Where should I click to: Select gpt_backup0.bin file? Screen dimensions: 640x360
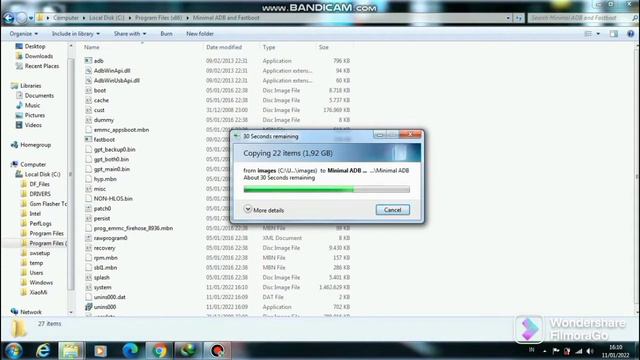pyautogui.click(x=114, y=149)
